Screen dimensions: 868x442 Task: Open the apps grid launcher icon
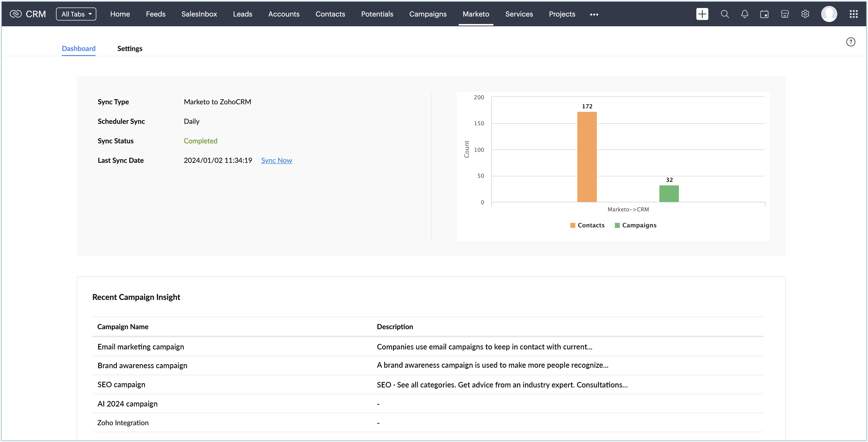pos(853,14)
